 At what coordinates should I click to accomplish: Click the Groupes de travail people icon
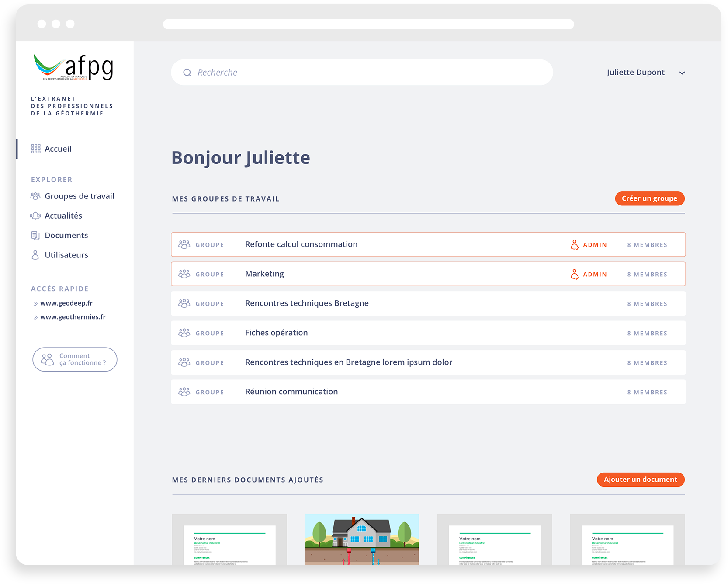tap(35, 196)
